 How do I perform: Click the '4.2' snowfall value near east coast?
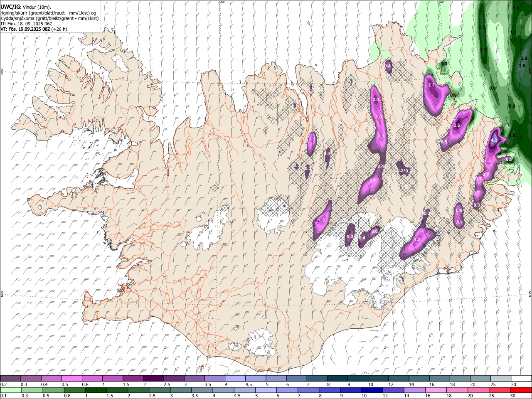click(x=494, y=141)
